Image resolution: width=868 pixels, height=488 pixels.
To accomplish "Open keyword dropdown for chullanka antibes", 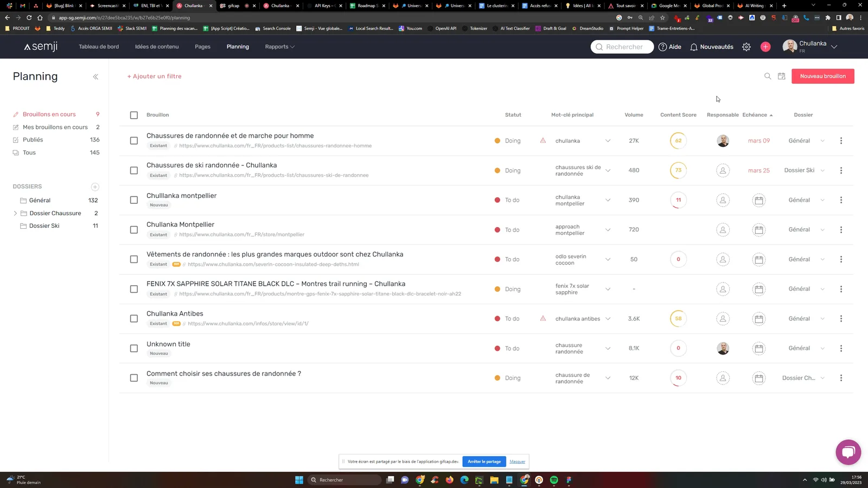I will [608, 319].
